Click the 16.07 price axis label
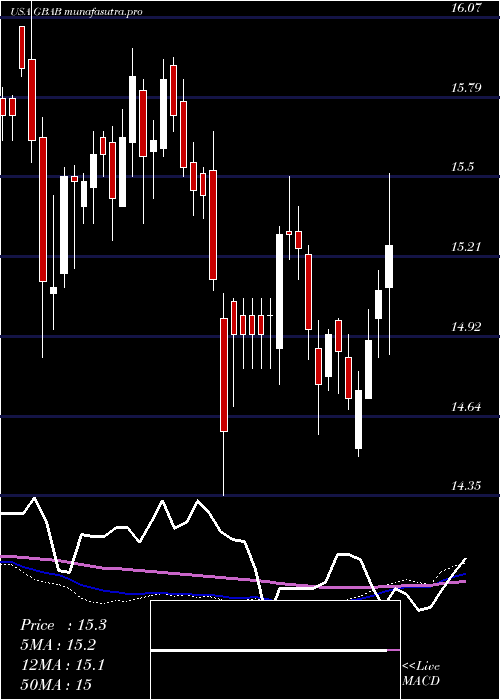The image size is (500, 700). click(467, 8)
